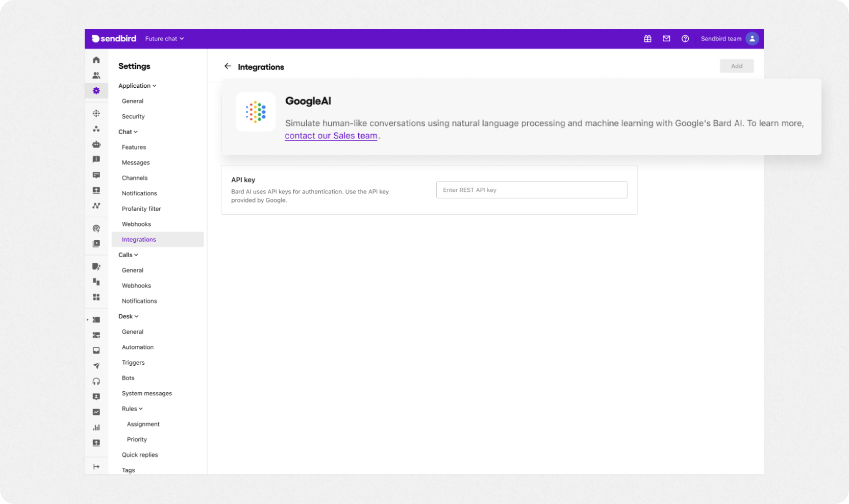Collapse the Application settings section
The image size is (849, 504).
tap(137, 86)
